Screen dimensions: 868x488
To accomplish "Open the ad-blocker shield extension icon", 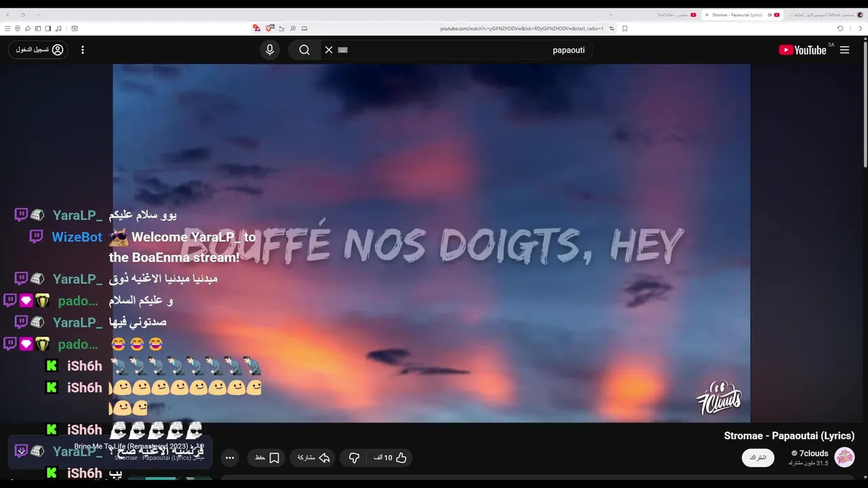I will coord(270,28).
